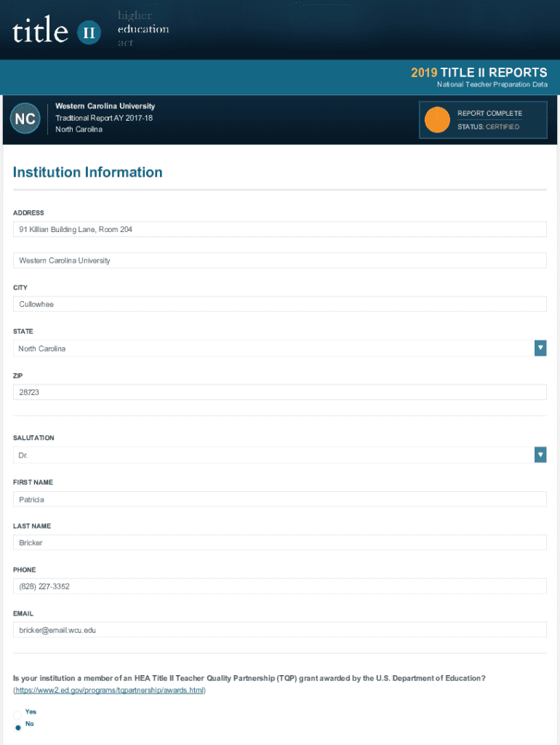The height and width of the screenshot is (745, 560).
Task: Focus the City field containing Cullowhee
Action: [x=279, y=304]
